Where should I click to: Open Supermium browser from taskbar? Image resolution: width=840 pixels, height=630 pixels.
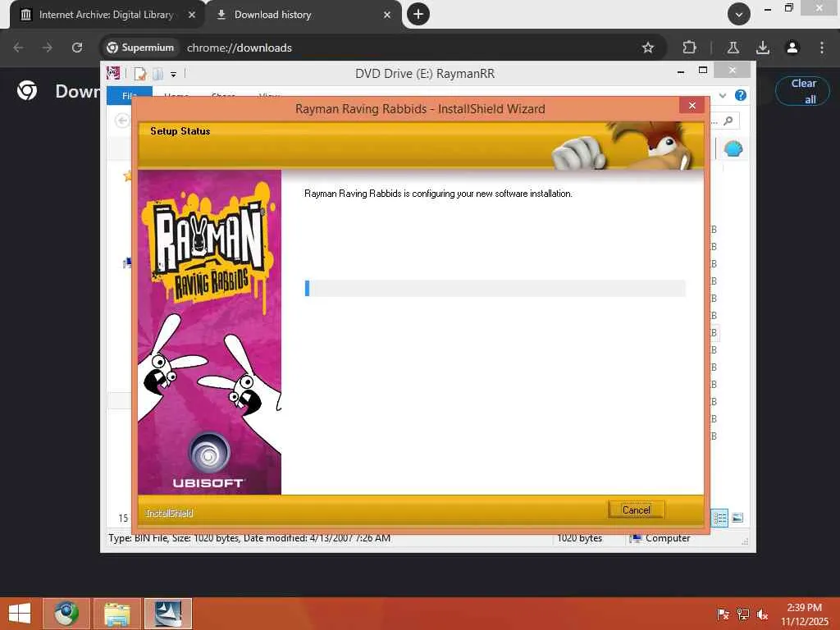coord(66,614)
